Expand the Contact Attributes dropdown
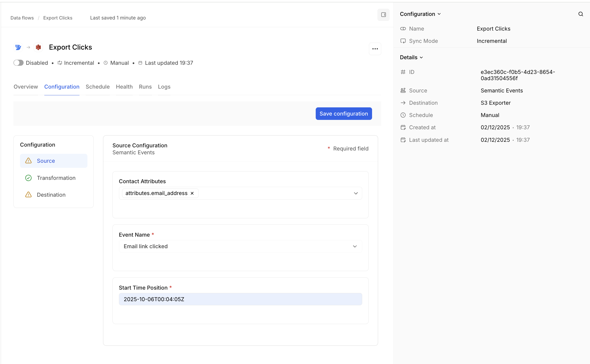The image size is (590, 364). tap(356, 193)
